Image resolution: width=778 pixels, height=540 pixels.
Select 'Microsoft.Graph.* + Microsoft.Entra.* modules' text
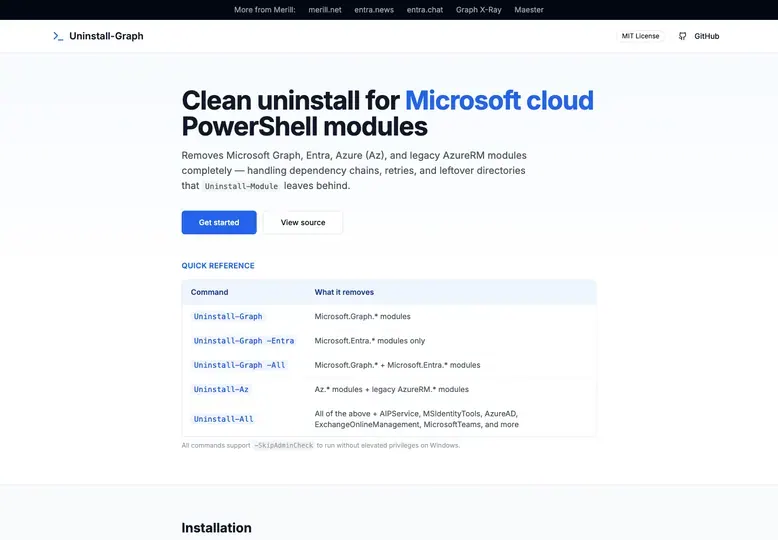click(397, 365)
